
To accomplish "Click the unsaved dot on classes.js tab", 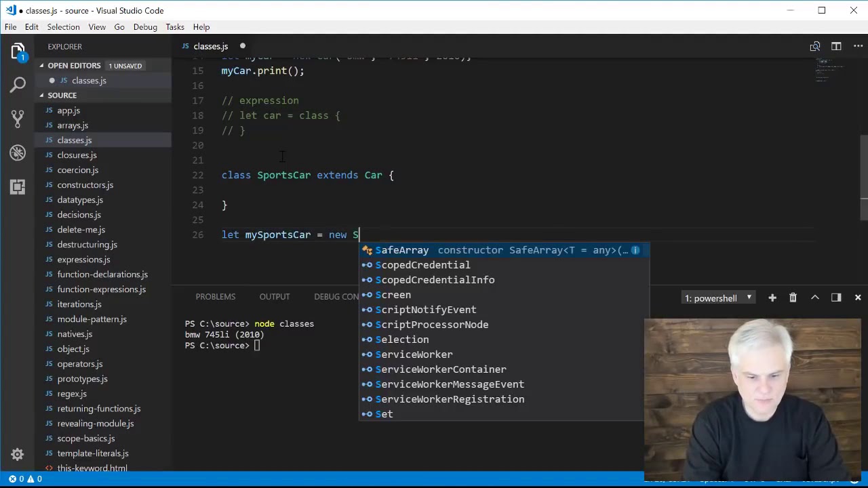I will click(242, 46).
